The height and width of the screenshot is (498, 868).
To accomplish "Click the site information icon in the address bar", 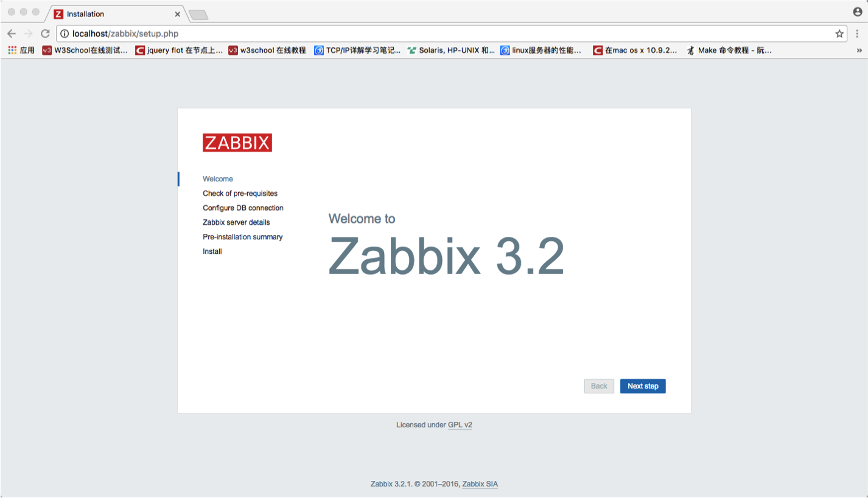I will pyautogui.click(x=65, y=33).
